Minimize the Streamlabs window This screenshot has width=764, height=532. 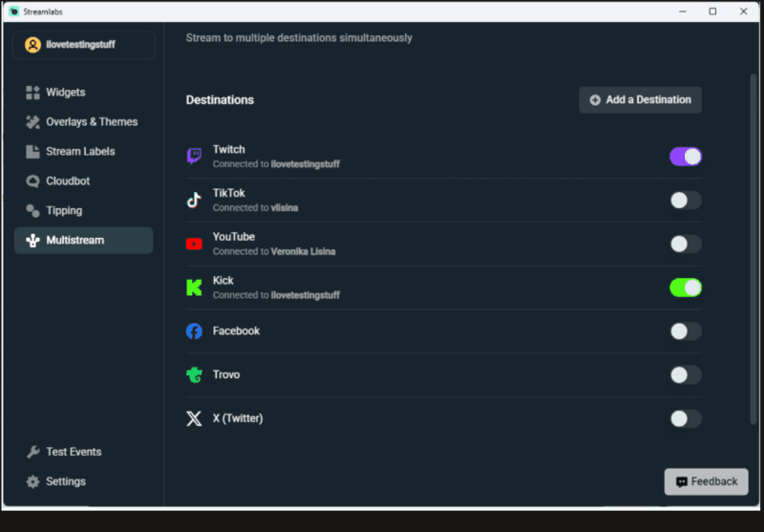pos(683,11)
